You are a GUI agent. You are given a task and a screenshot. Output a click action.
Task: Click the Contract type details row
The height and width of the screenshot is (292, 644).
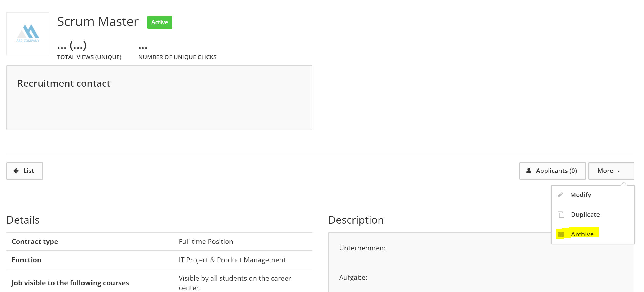pyautogui.click(x=159, y=242)
